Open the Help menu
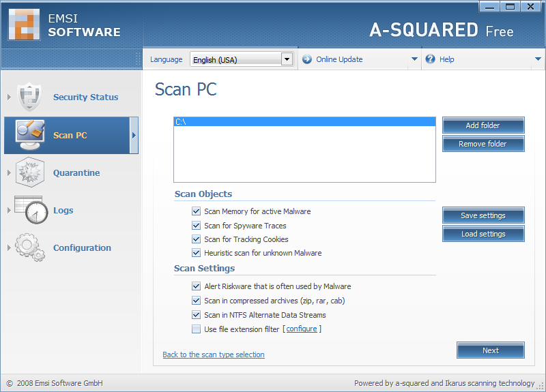Screen dimensions: 546x392 point(446,59)
